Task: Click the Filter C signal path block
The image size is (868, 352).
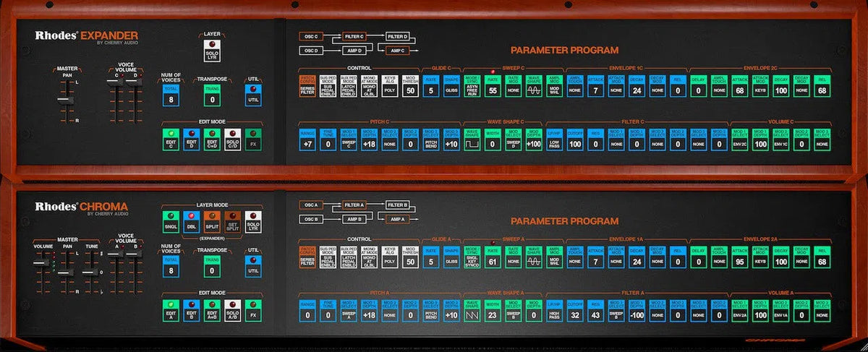Action: pyautogui.click(x=354, y=35)
